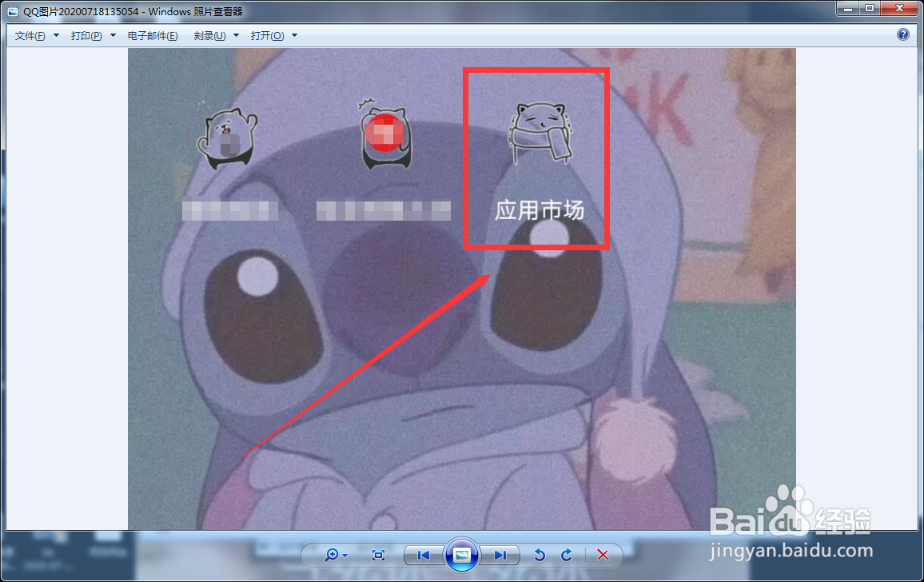Open the 打印(P) menu
This screenshot has height=582, width=924.
tap(86, 36)
